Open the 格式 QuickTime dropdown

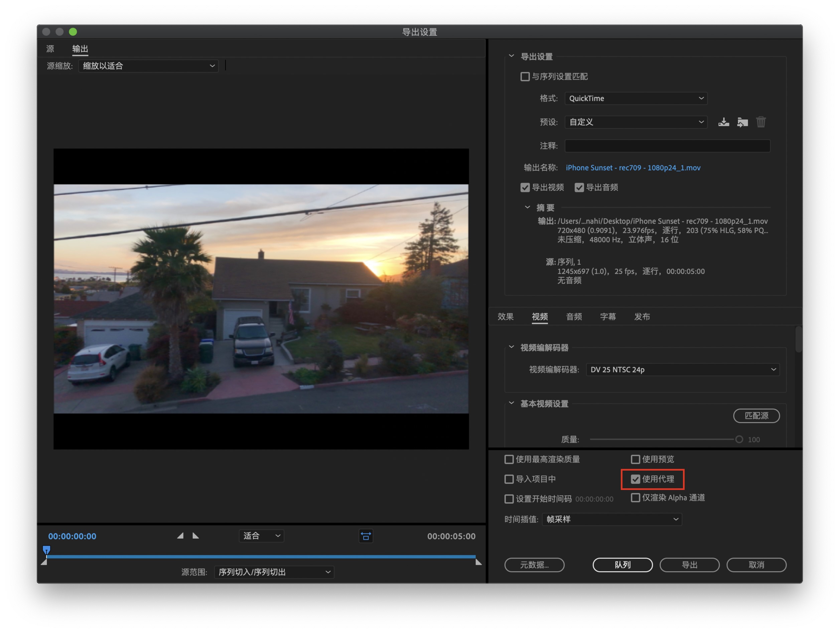click(636, 98)
